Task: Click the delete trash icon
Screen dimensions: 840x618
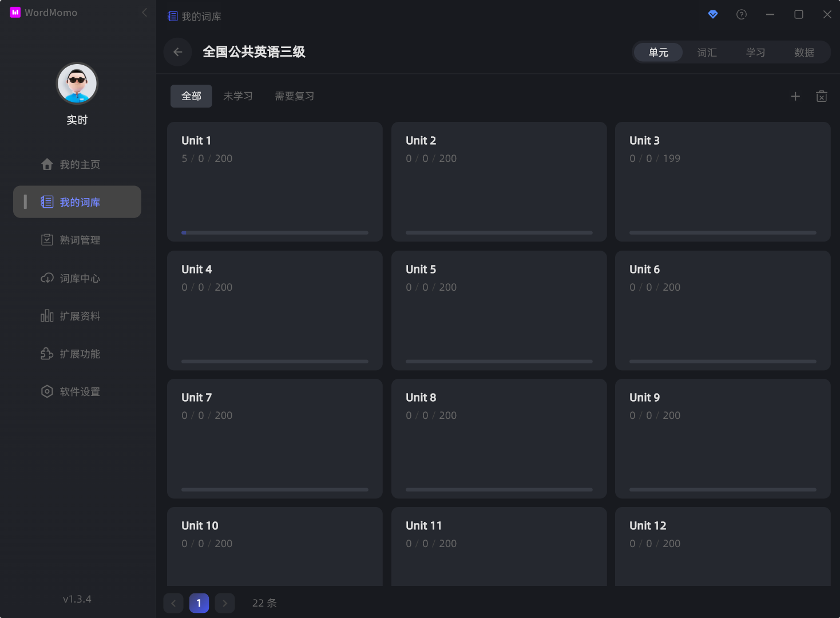Action: tap(822, 96)
